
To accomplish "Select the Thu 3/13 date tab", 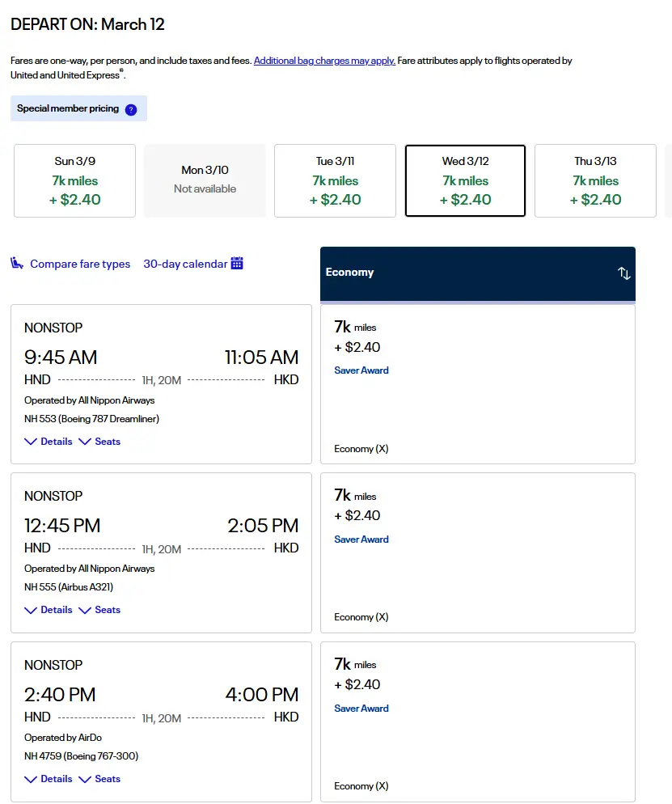I will pyautogui.click(x=595, y=181).
